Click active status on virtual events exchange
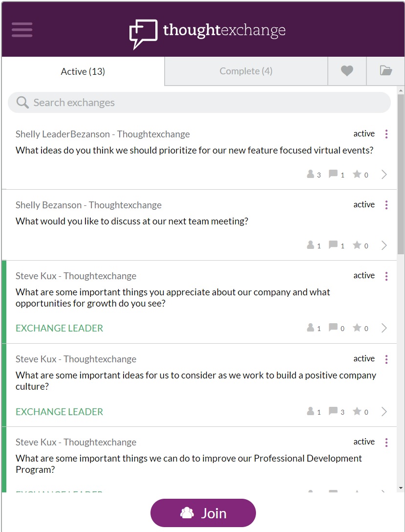This screenshot has width=405, height=532. [364, 133]
